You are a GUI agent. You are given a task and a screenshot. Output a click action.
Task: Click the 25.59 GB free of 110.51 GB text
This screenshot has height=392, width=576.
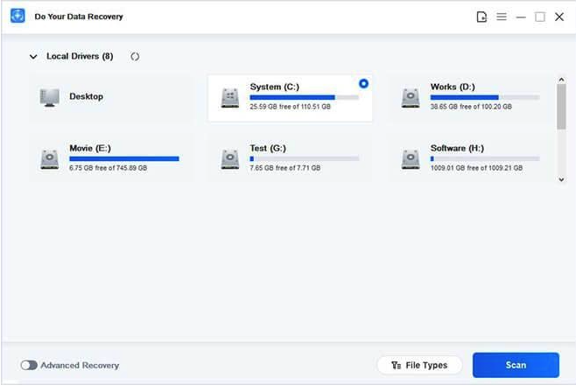pyautogui.click(x=291, y=107)
